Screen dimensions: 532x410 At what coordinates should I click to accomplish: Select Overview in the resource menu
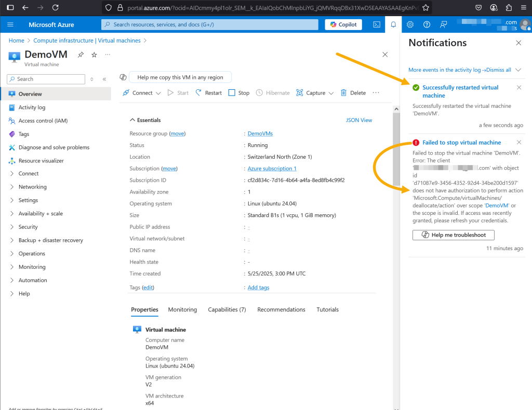pyautogui.click(x=56, y=94)
